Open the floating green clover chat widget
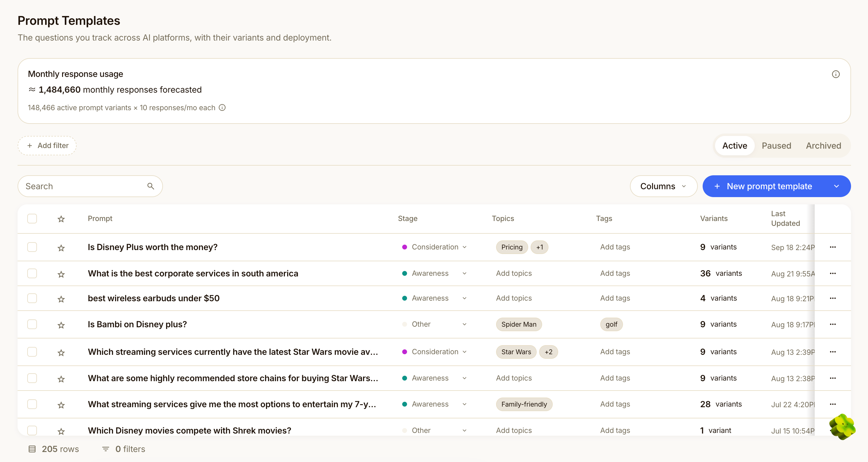This screenshot has height=462, width=868. [842, 426]
